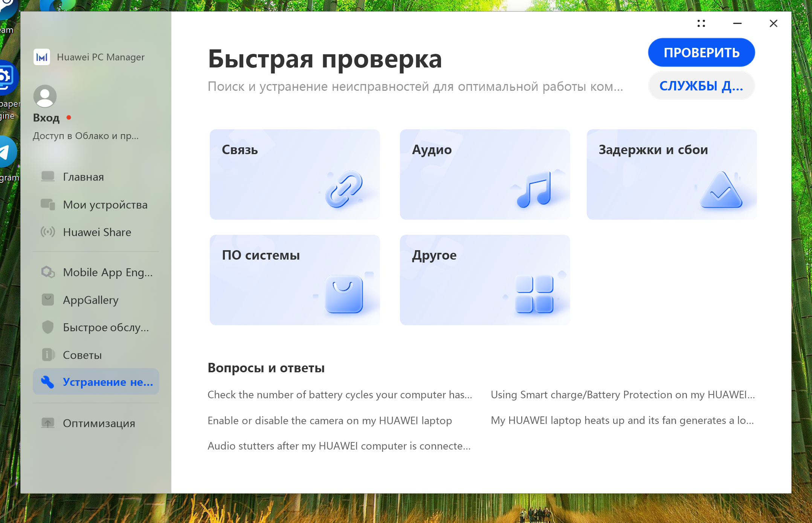Click the Huawei PC Manager logo icon

click(x=42, y=57)
